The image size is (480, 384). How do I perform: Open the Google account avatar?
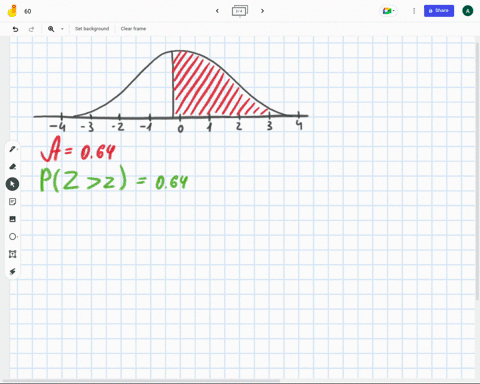tap(468, 11)
